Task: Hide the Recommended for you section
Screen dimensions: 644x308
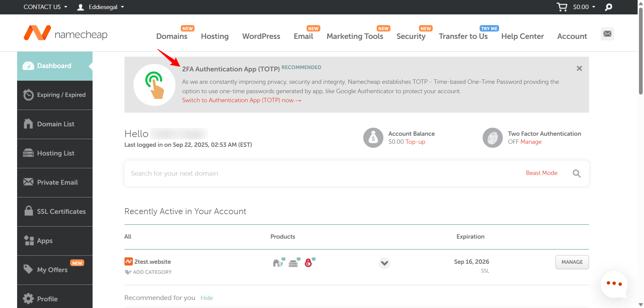Action: coord(207,298)
